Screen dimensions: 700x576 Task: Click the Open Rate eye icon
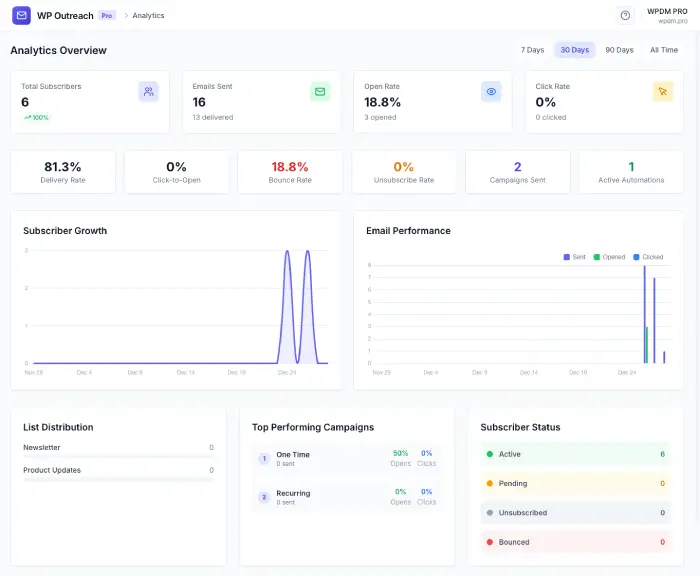[x=491, y=91]
